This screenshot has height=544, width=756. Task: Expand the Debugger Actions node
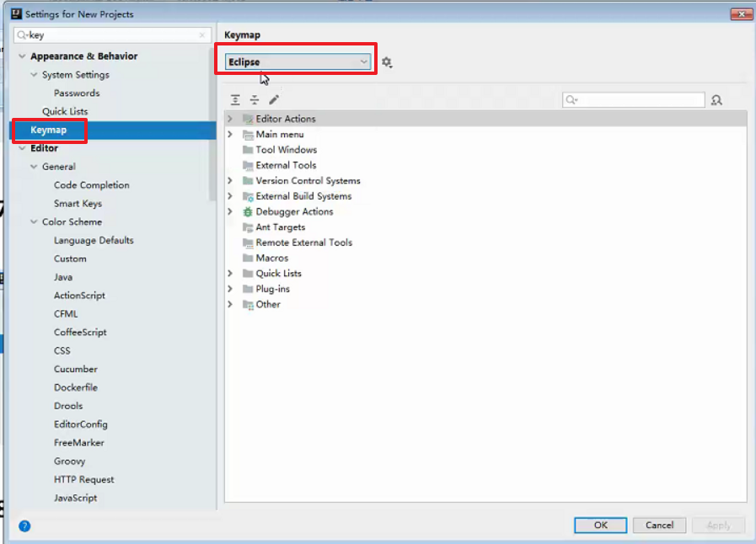click(230, 211)
